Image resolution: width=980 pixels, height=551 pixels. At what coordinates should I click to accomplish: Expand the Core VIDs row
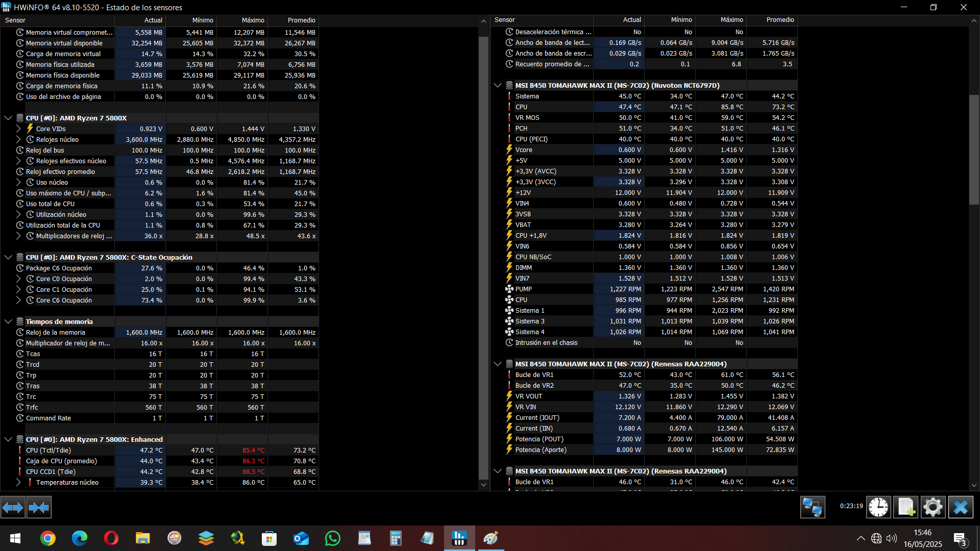tap(18, 129)
